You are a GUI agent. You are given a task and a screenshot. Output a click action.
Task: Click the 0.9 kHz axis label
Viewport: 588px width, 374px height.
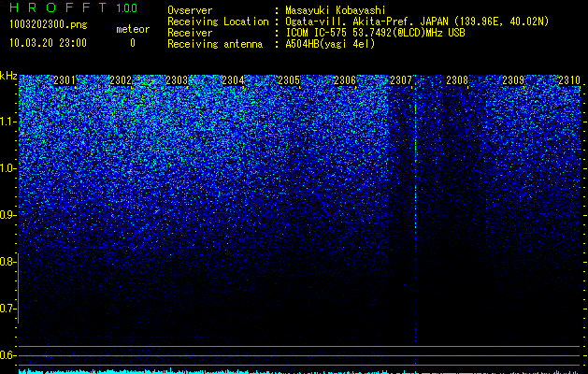pos(7,215)
